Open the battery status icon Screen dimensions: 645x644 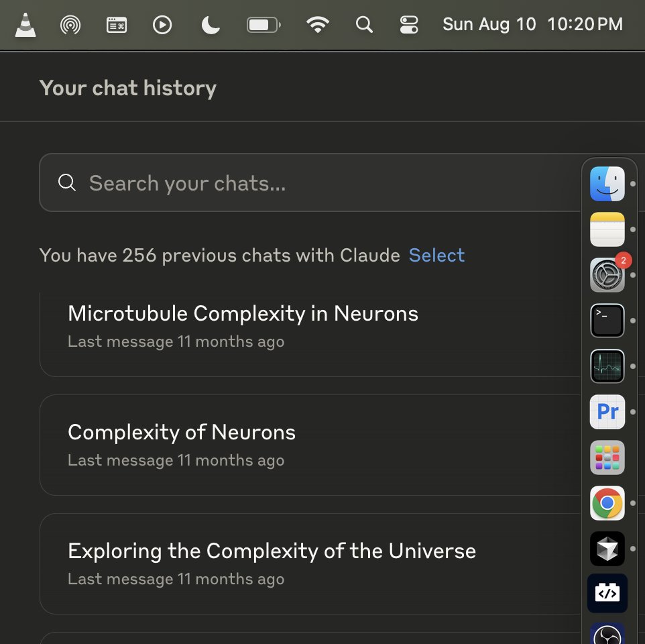pyautogui.click(x=263, y=25)
